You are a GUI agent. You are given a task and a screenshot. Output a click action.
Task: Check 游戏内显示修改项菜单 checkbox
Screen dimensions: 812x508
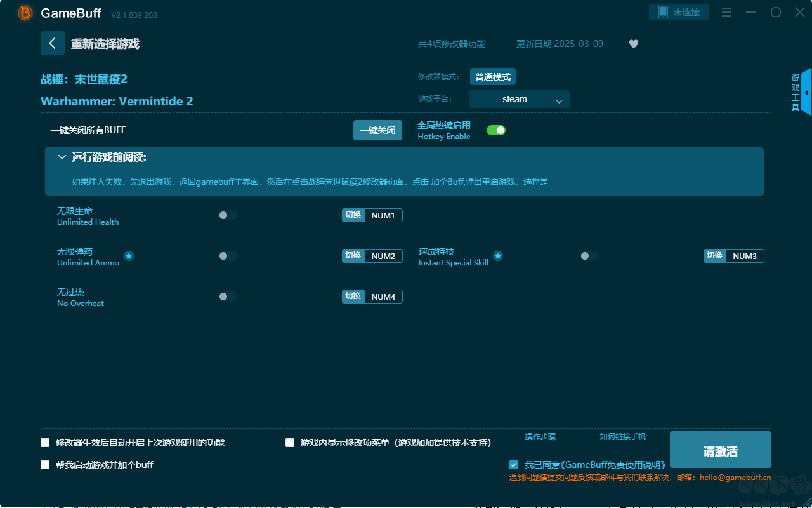(x=290, y=443)
